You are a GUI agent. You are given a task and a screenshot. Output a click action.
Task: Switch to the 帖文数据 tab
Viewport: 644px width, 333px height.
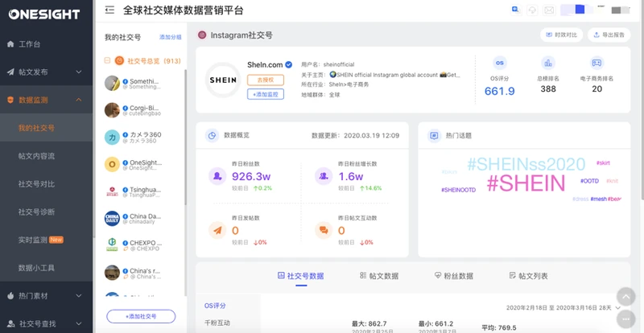point(378,276)
